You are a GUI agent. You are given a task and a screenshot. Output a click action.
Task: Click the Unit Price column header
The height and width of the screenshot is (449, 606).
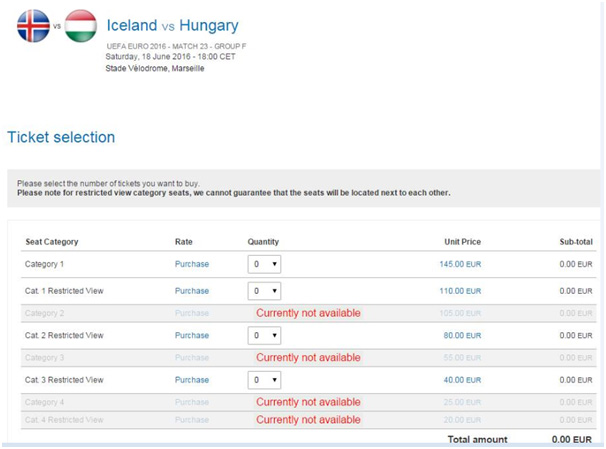[463, 242]
